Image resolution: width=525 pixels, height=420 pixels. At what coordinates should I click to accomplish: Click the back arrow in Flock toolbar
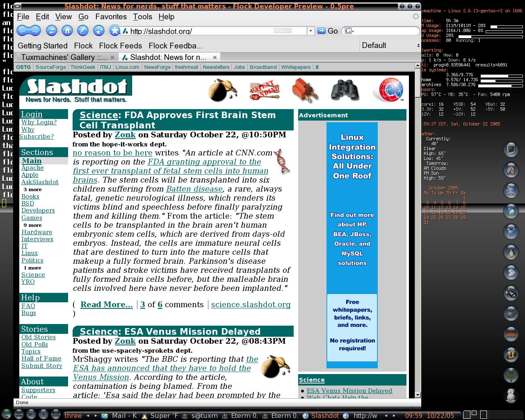tap(23, 30)
